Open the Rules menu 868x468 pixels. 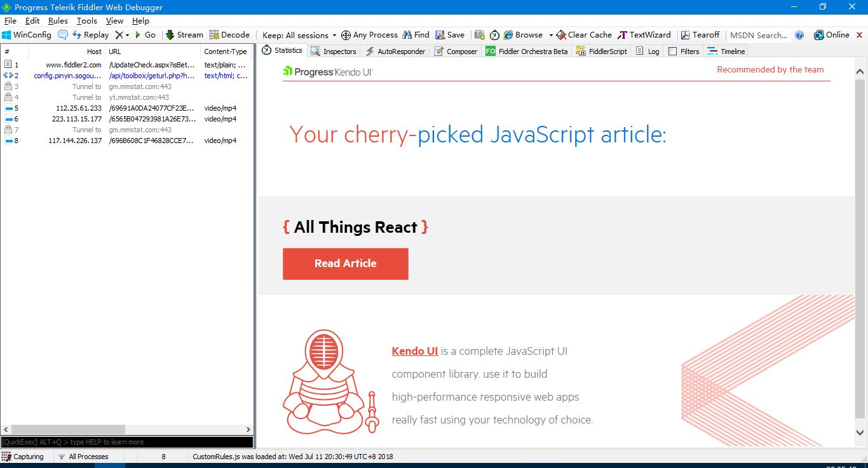click(x=58, y=21)
